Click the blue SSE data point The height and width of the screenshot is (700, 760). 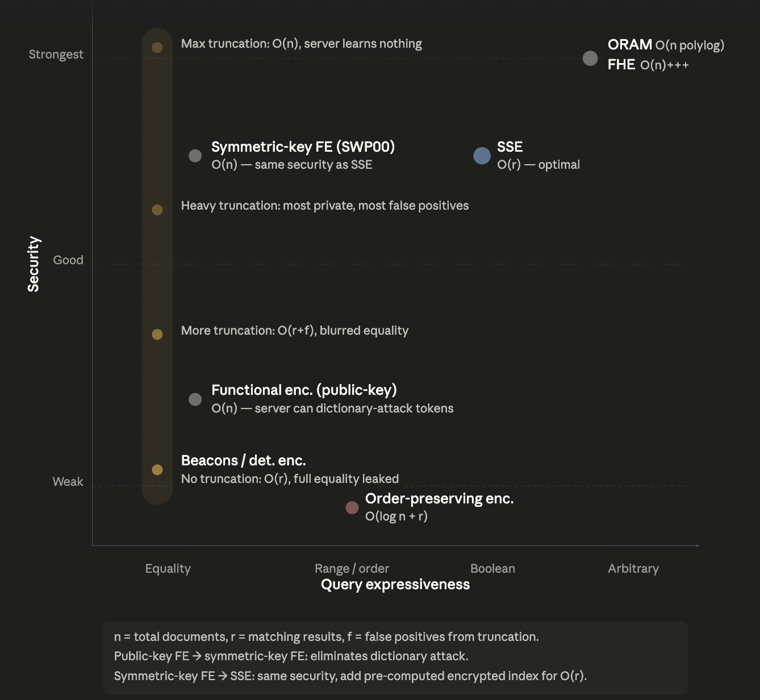click(x=482, y=156)
